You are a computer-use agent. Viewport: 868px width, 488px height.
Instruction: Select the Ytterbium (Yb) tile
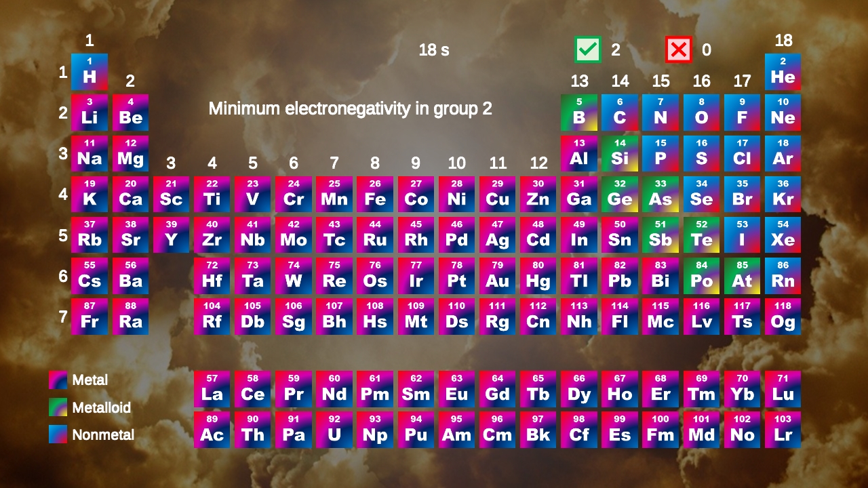[x=742, y=389]
